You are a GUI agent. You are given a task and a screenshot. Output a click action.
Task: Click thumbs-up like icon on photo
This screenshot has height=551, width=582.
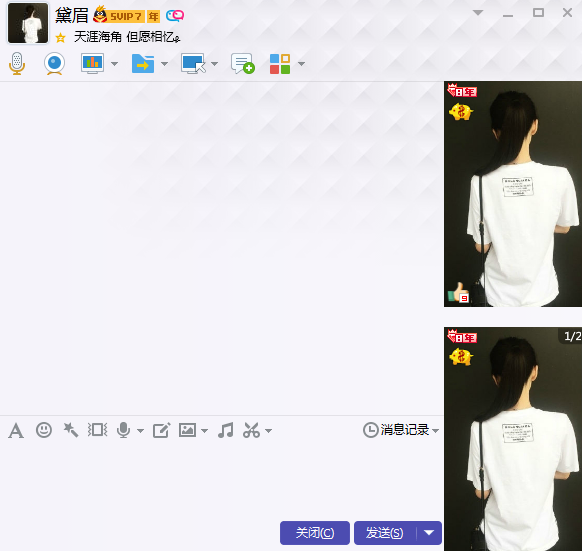click(x=458, y=293)
